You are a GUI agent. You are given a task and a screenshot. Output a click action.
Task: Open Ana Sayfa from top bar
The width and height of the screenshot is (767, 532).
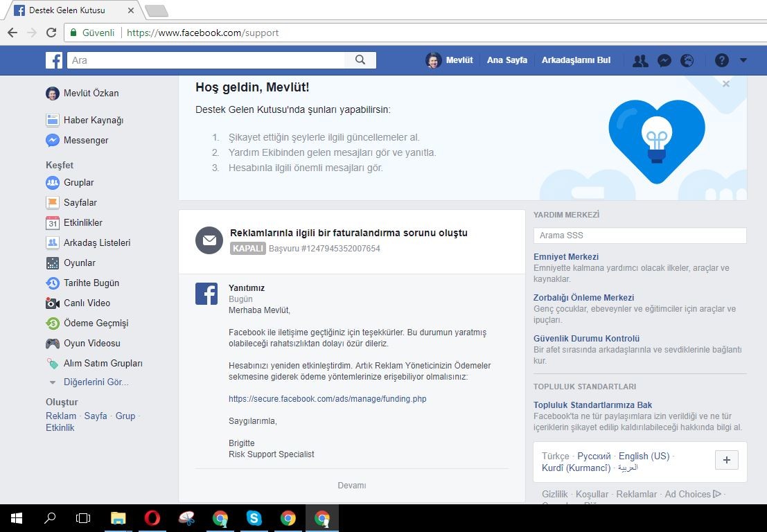pyautogui.click(x=506, y=60)
